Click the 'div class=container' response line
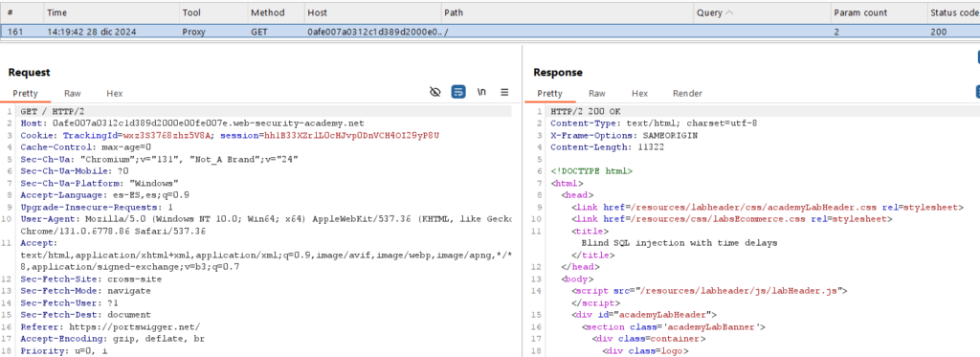The height and width of the screenshot is (357, 980). (x=649, y=338)
